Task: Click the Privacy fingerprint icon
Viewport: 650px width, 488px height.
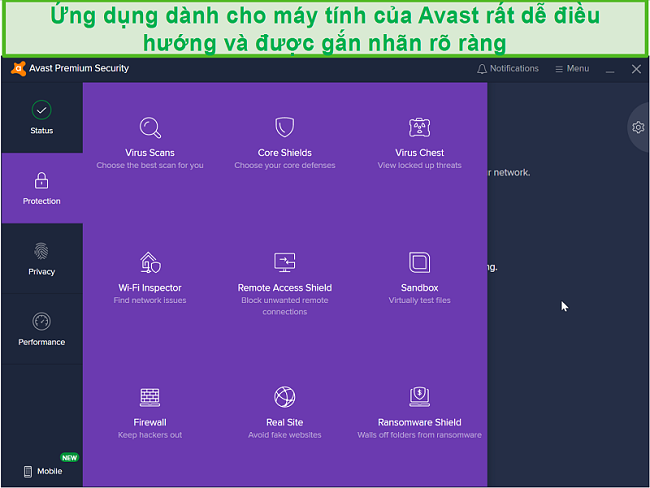Action: (x=41, y=251)
